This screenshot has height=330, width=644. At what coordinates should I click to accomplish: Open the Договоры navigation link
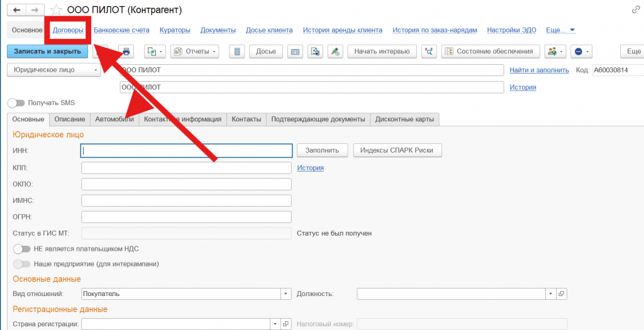68,30
